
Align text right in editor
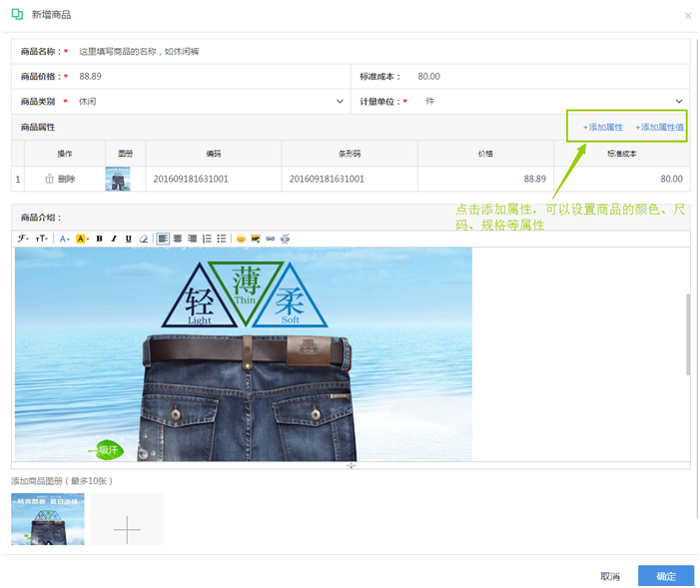193,239
